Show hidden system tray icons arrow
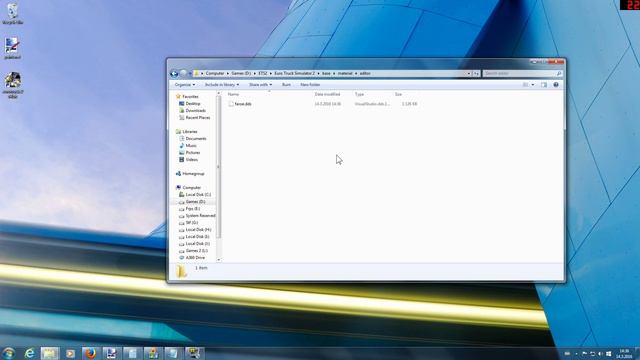 point(576,354)
